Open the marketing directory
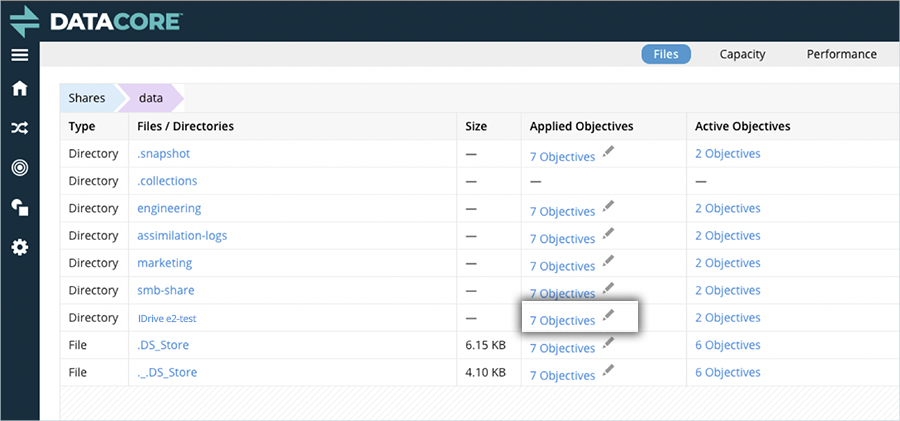Viewport: 900px width, 421px height. 164,263
